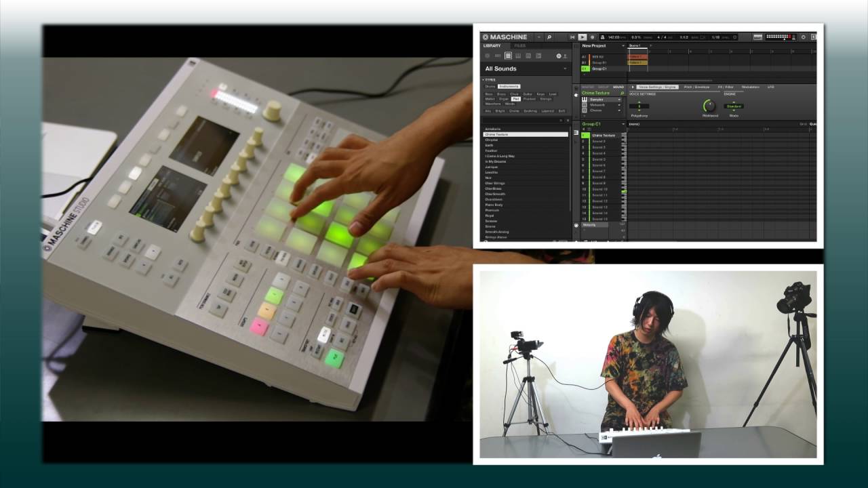This screenshot has width=868, height=488.
Task: Click the Record button in the transport
Action: click(x=592, y=37)
